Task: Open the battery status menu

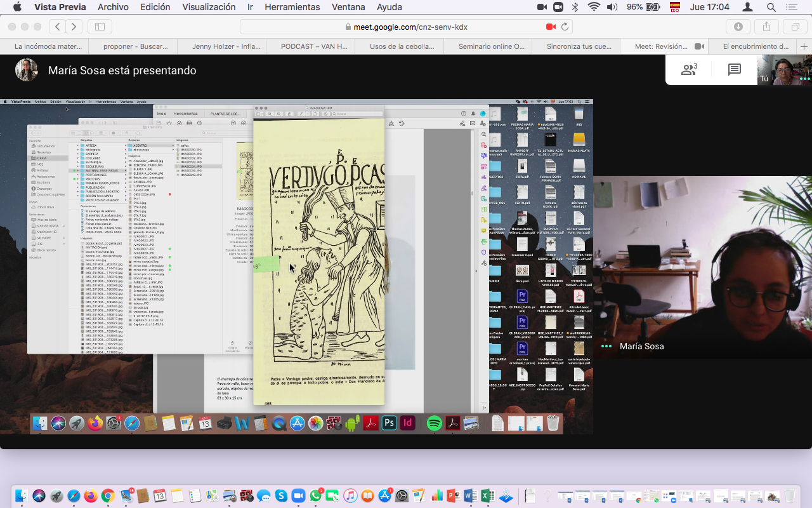Action: [644, 7]
